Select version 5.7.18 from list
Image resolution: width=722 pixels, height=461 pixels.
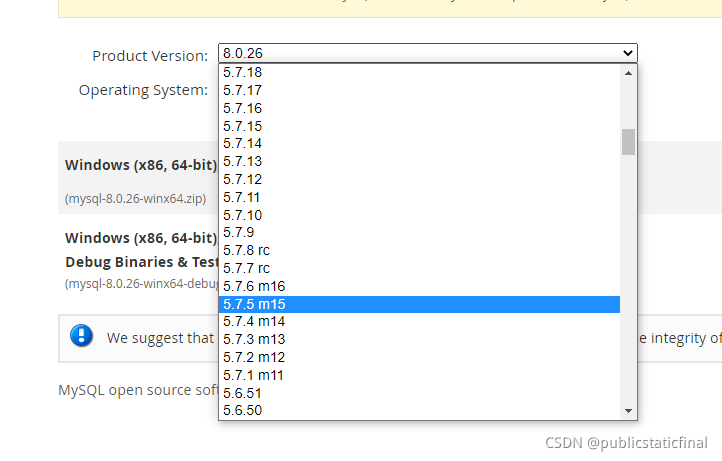tap(419, 72)
